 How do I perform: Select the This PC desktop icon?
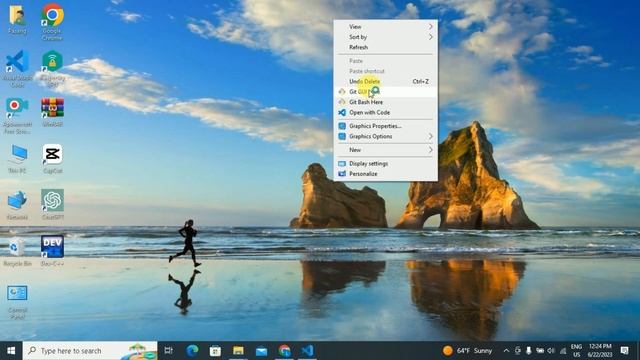pos(17,159)
